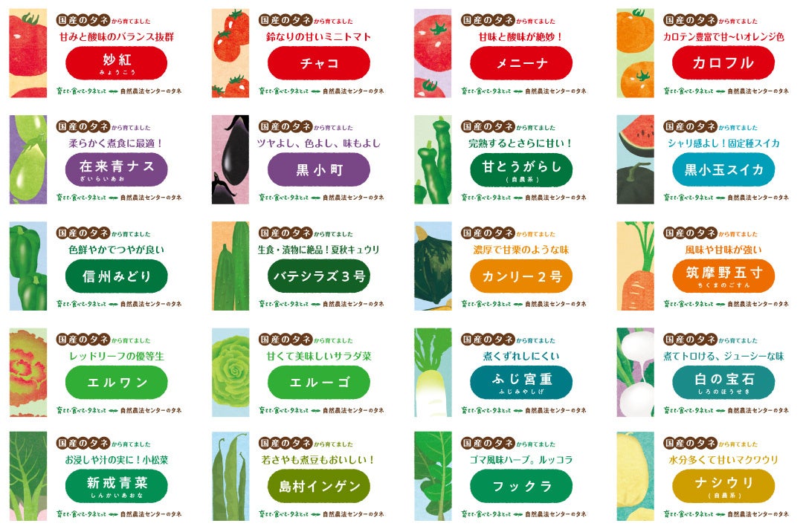Click the red メニーナ label
The height and width of the screenshot is (532, 803).
(x=521, y=63)
